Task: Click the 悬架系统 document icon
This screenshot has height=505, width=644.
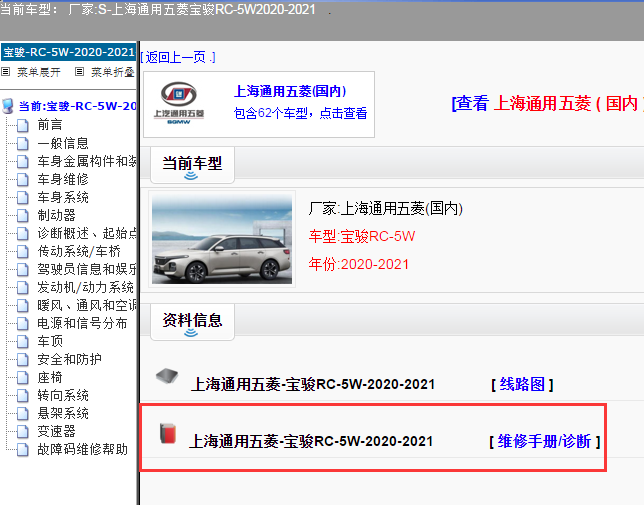Action: [x=23, y=413]
